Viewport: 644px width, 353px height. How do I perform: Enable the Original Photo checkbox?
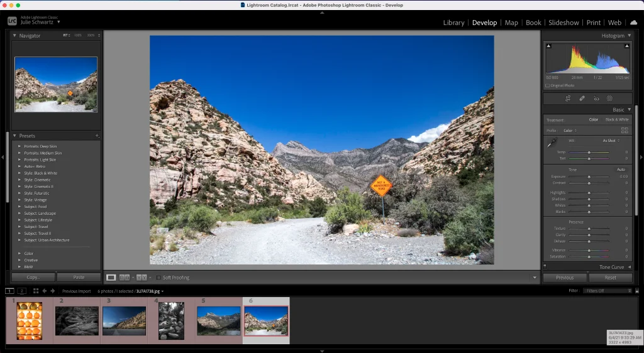pyautogui.click(x=548, y=85)
